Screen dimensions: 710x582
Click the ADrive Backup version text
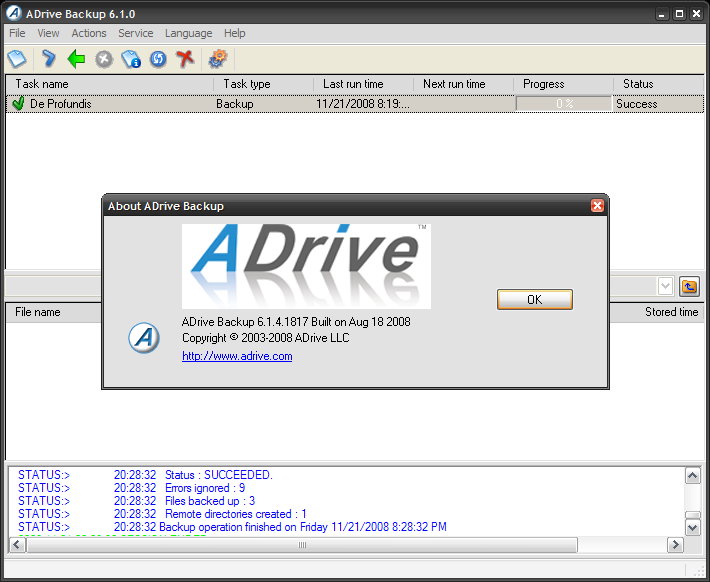coord(296,322)
